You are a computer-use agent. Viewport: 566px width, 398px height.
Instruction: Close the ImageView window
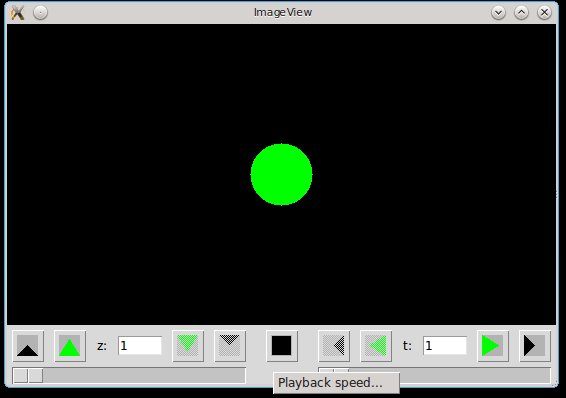point(544,13)
